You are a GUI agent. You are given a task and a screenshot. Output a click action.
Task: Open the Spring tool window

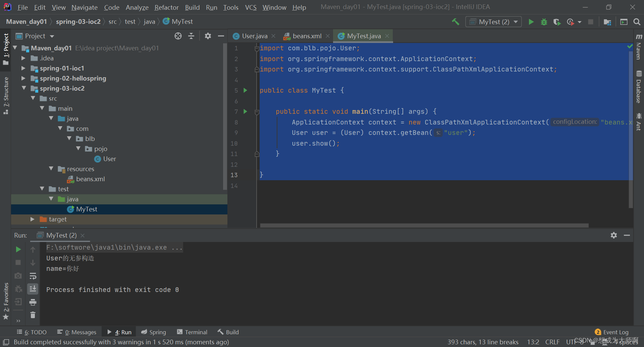point(154,332)
